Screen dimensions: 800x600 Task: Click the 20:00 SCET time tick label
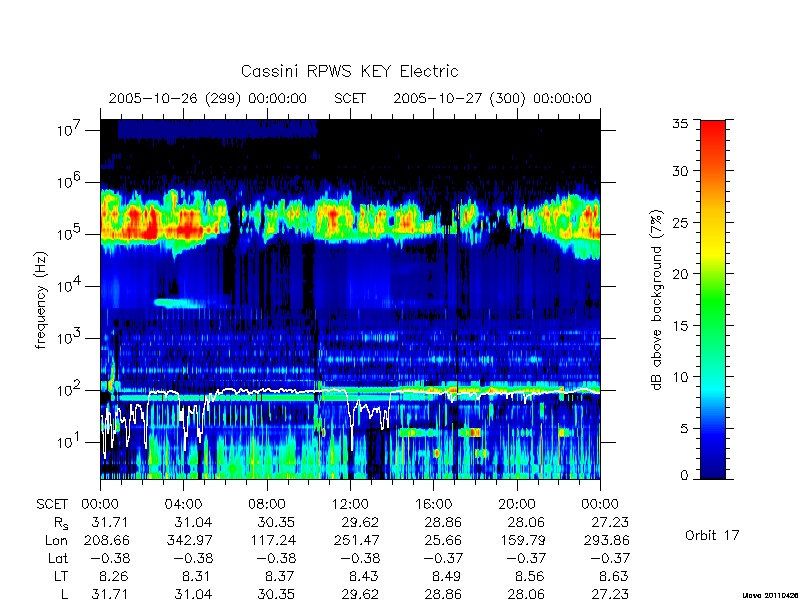[x=517, y=504]
